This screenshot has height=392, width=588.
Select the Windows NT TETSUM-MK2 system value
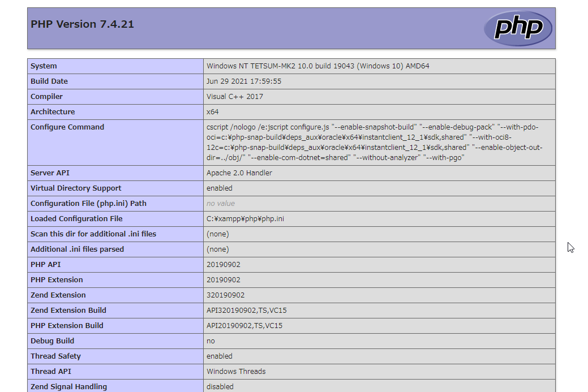coord(317,66)
